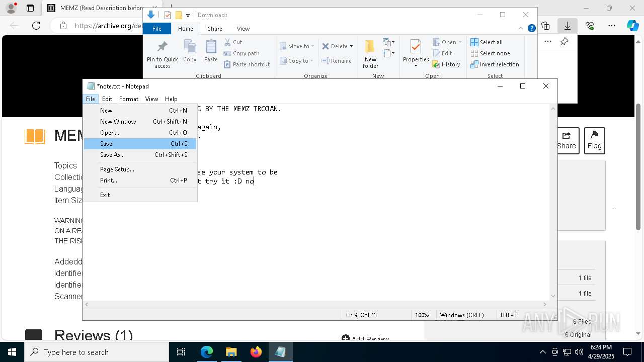Show hidden system tray icons
Viewport: 644px width, 362px height.
tap(542, 352)
